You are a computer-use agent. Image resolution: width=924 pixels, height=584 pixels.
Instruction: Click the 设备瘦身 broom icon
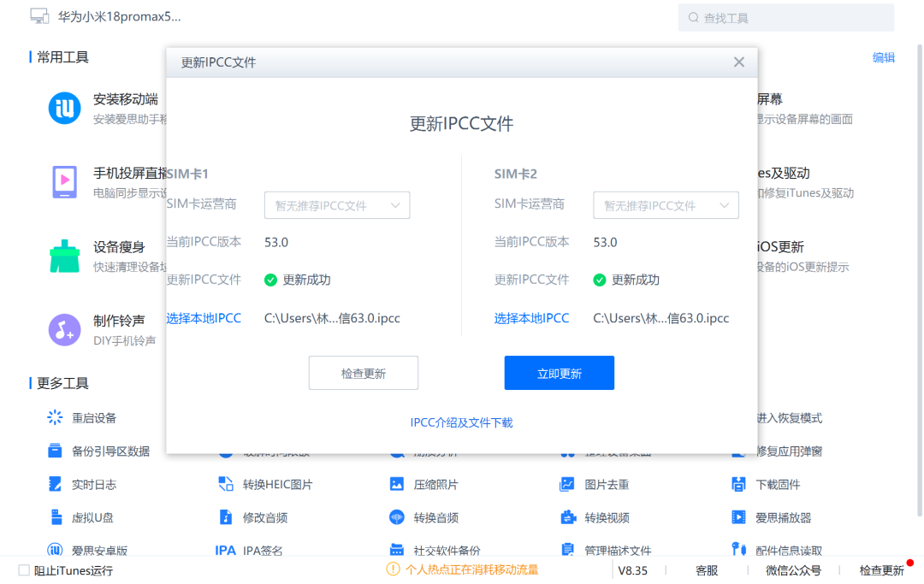[64, 257]
